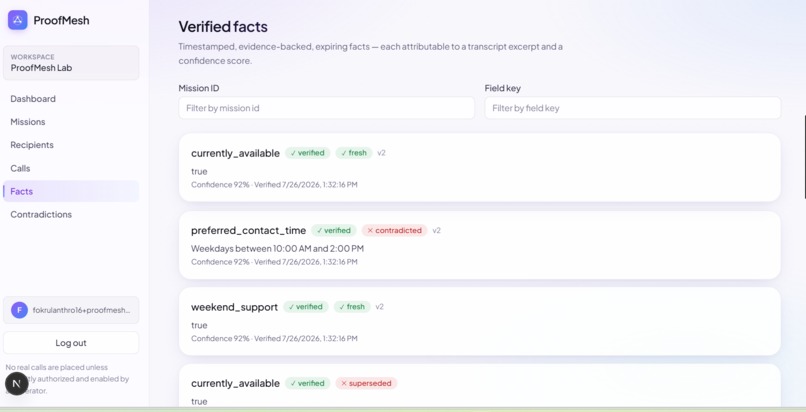Image resolution: width=806 pixels, height=412 pixels.
Task: Click the round N badge icon
Action: click(x=16, y=383)
